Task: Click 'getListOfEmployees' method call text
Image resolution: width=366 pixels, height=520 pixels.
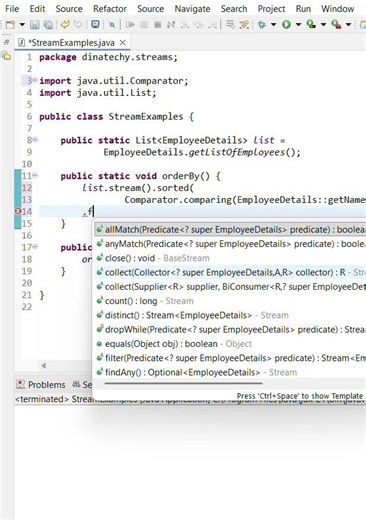Action: tap(237, 152)
